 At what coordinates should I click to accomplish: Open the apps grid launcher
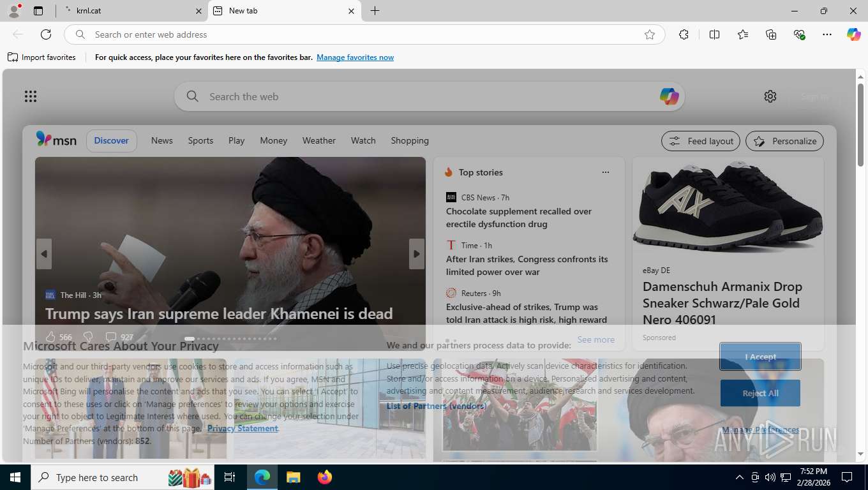click(31, 96)
